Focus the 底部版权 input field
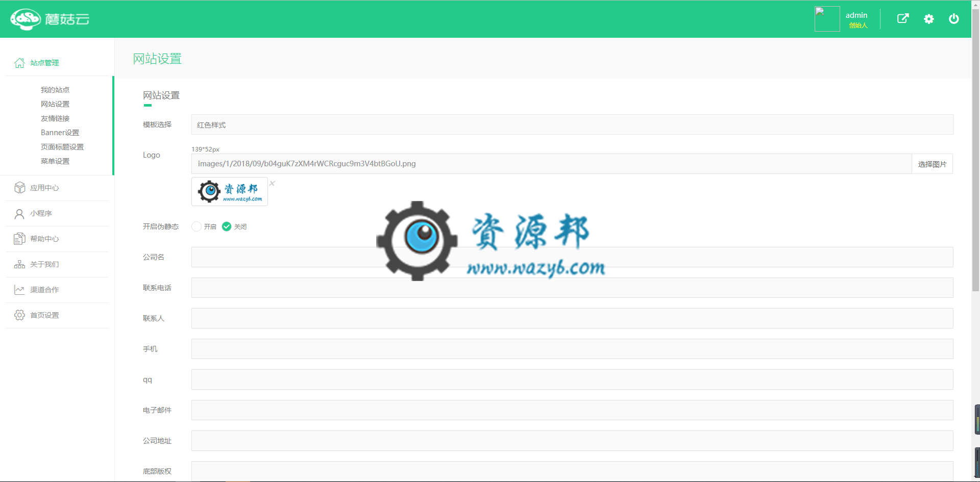 click(572, 471)
